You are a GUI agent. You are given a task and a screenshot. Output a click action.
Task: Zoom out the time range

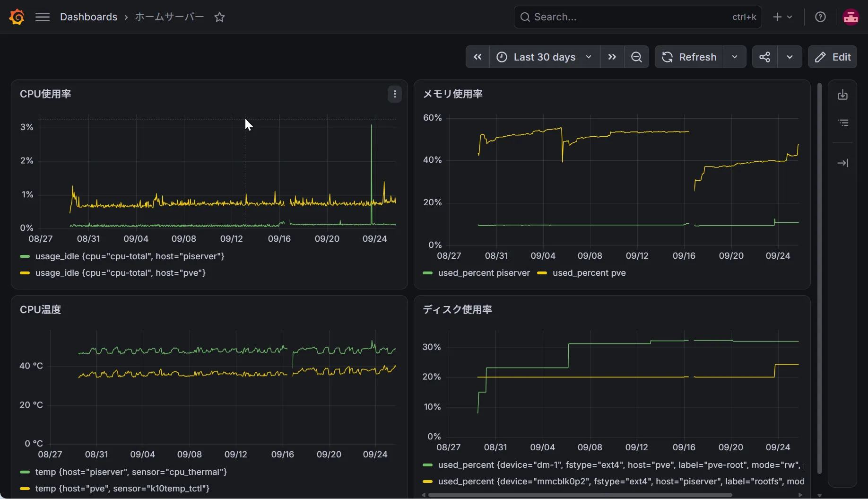pos(636,57)
